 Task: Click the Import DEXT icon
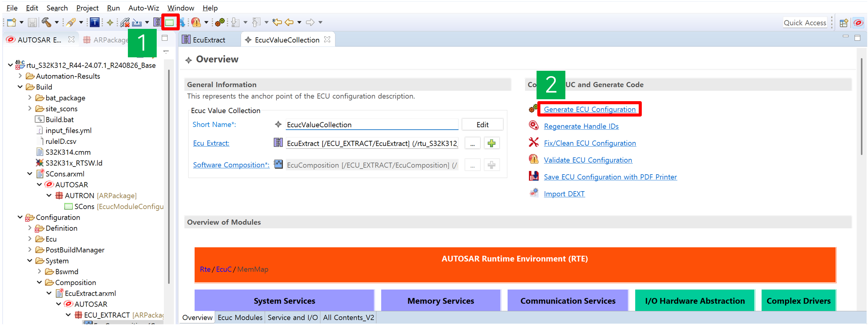[533, 193]
